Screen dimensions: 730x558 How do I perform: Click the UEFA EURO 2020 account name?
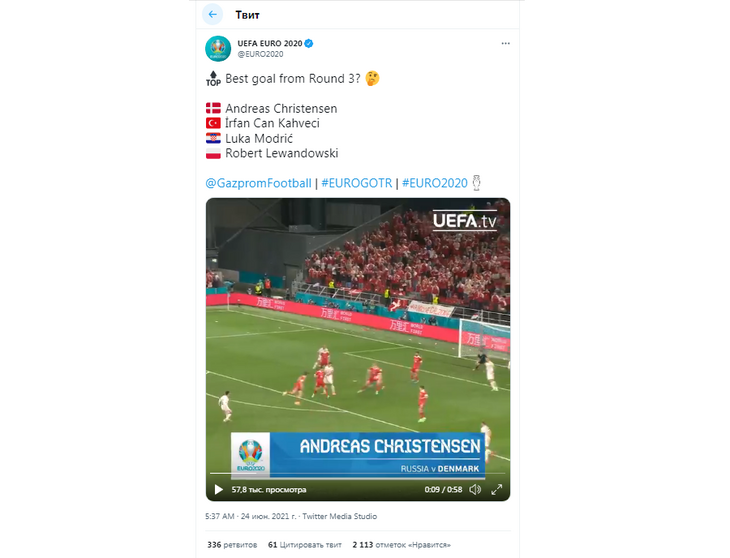click(x=270, y=43)
